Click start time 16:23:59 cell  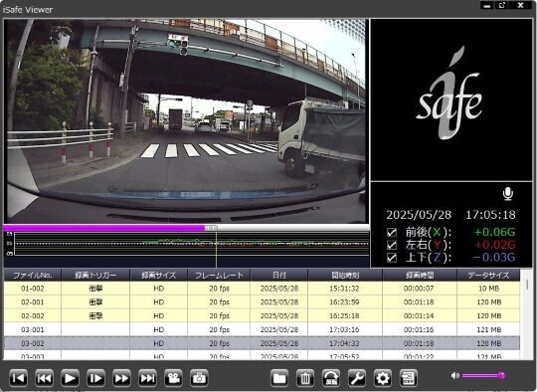[x=344, y=302]
